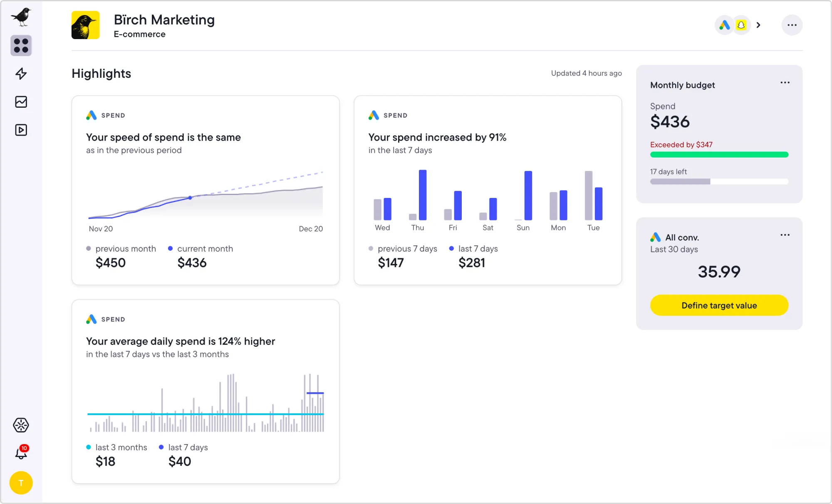Click the yellow T user avatar
The width and height of the screenshot is (832, 504).
click(x=21, y=483)
